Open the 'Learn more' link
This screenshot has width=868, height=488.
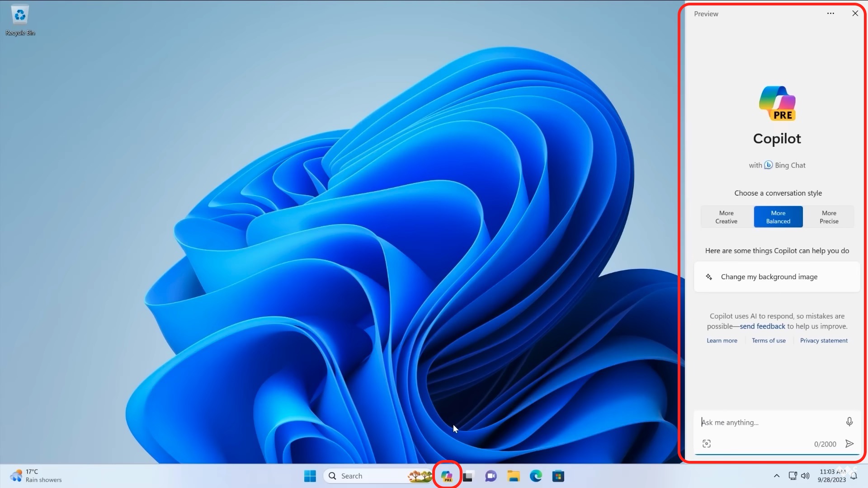point(722,341)
